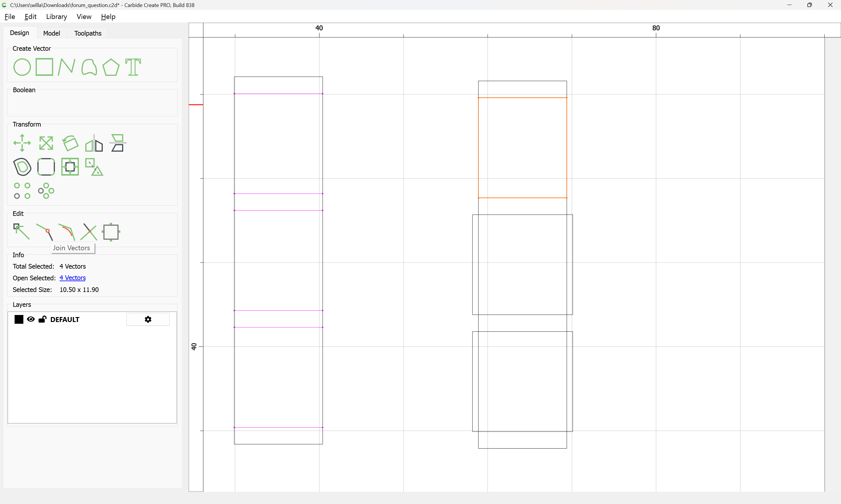The width and height of the screenshot is (841, 504).
Task: Open the Library menu
Action: point(56,17)
